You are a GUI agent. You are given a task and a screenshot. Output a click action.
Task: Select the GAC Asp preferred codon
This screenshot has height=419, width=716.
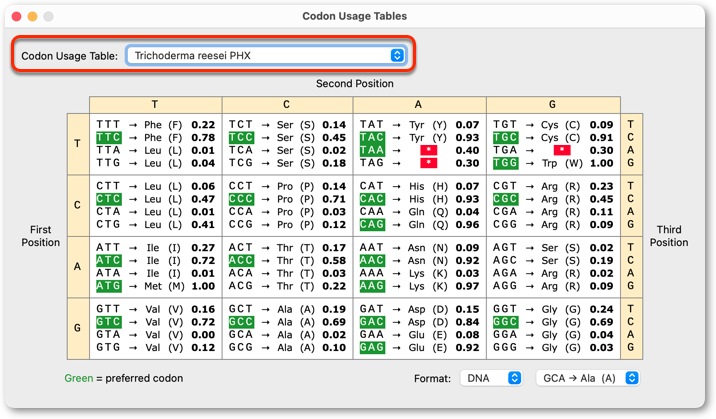372,322
